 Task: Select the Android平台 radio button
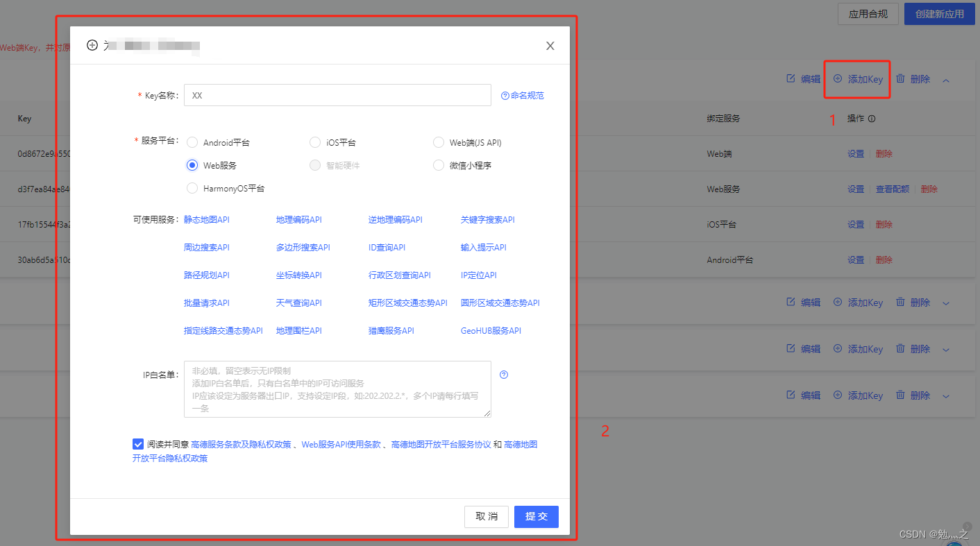(192, 142)
